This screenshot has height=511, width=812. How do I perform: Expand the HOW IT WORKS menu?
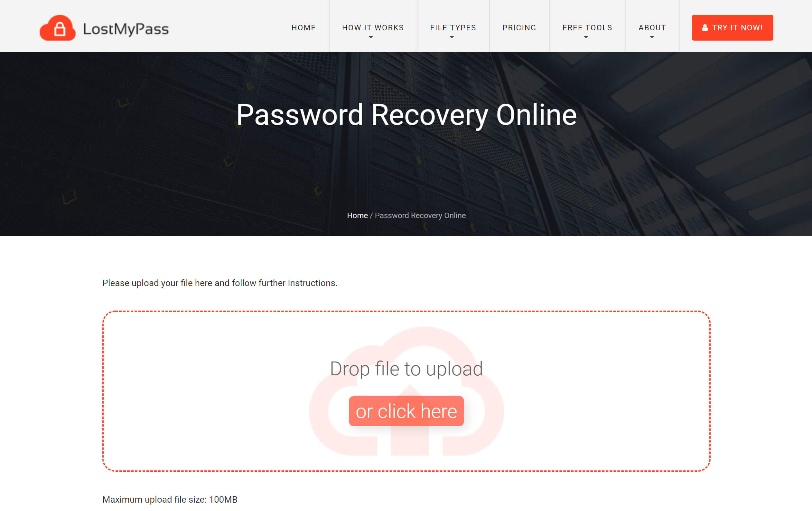pos(373,27)
